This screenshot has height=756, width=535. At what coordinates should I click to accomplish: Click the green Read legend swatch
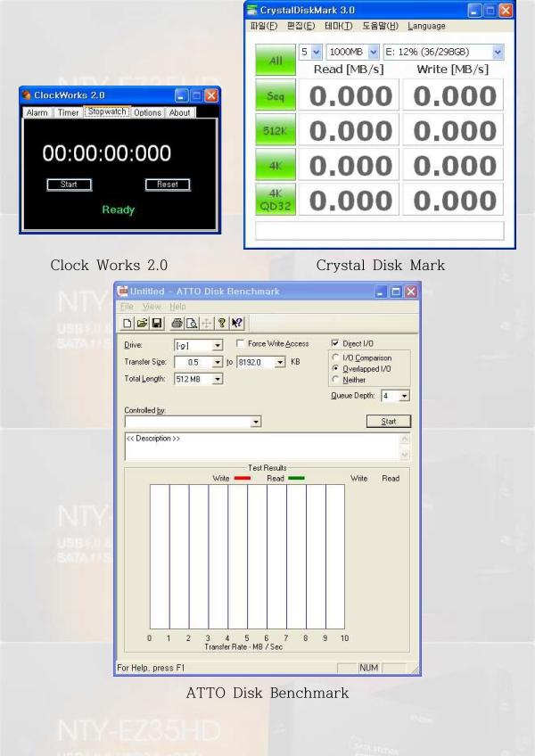(297, 478)
